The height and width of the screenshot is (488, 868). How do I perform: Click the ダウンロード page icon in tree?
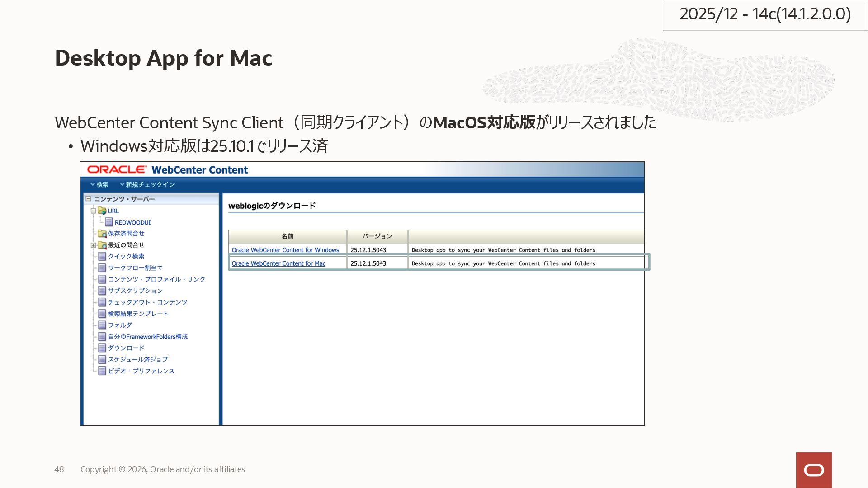pos(102,348)
